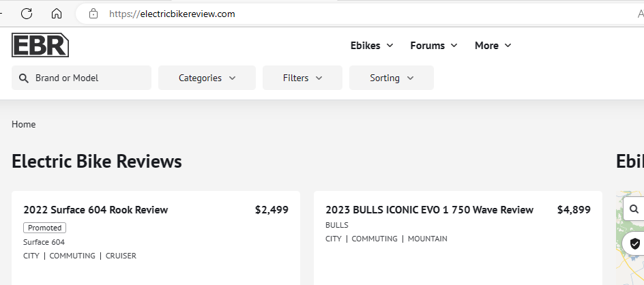Click the shield check icon on map
Viewport: 644px width, 285px height.
point(635,243)
